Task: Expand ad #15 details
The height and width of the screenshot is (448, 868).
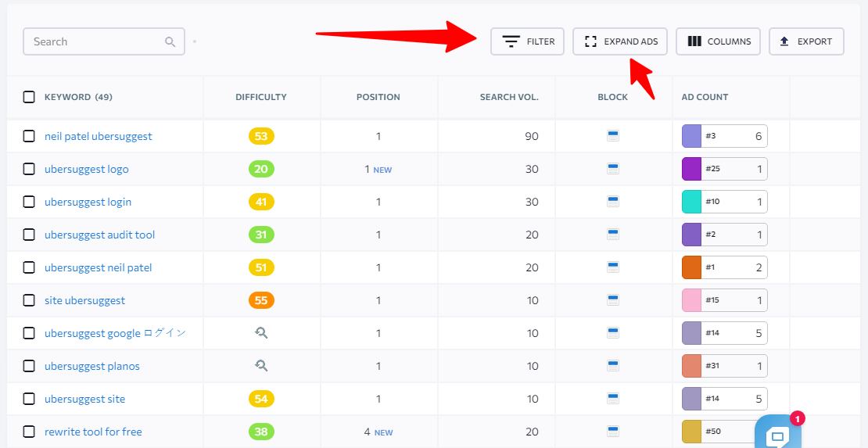Action: tap(725, 300)
